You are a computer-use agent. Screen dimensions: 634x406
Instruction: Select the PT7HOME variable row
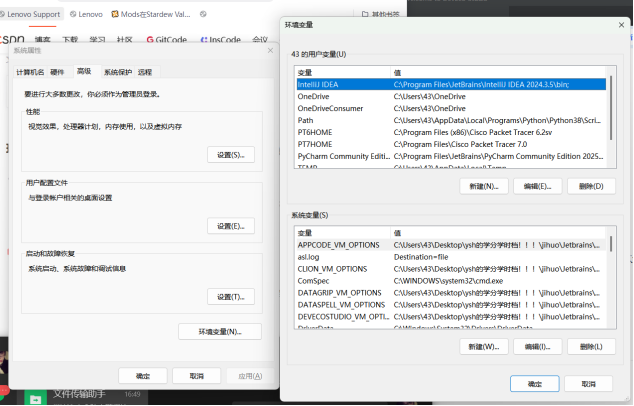(x=451, y=144)
